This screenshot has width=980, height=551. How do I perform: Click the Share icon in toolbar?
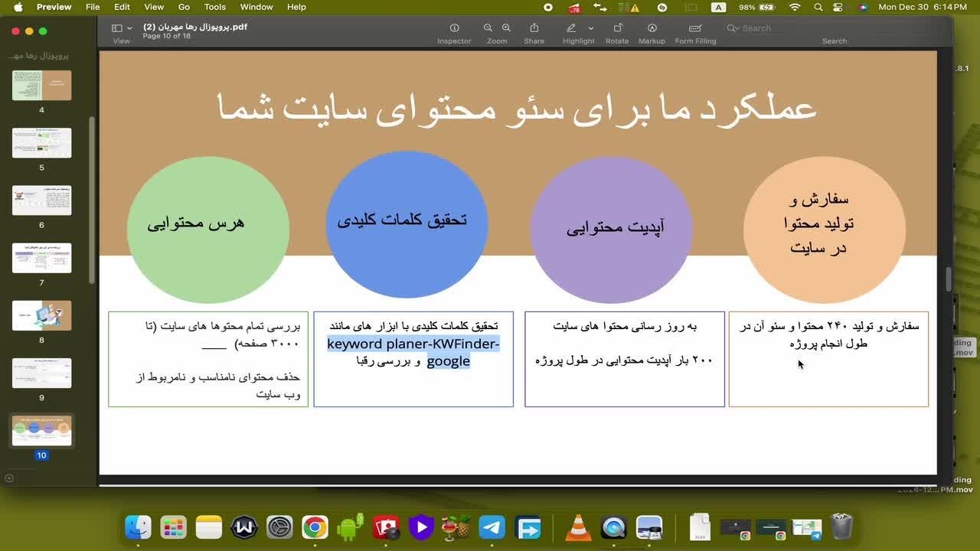tap(534, 28)
